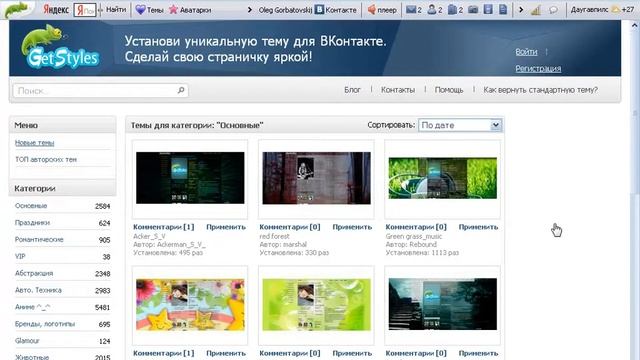Screen dimensions: 640x360
Task: Click the ВКонтакте logo icon in the toolbar
Action: (319, 9)
